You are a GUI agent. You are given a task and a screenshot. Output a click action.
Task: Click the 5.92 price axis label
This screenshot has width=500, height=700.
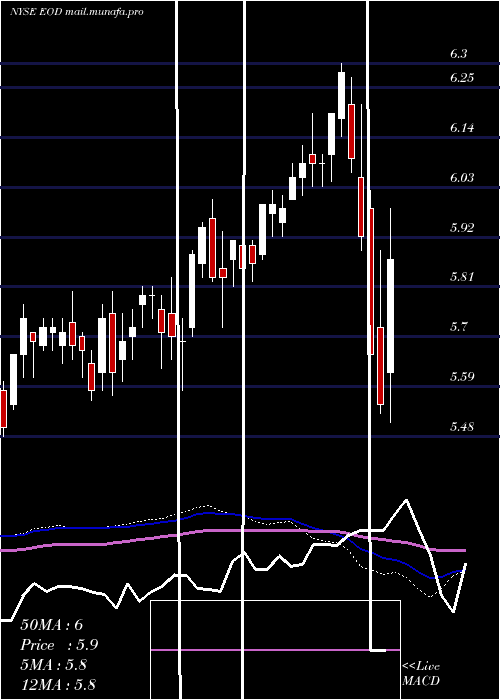(x=462, y=228)
